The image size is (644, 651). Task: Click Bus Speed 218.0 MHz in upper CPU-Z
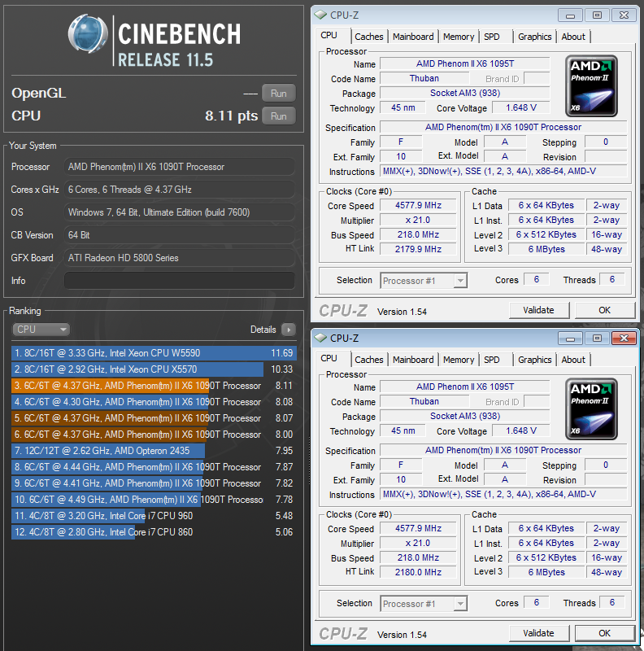[418, 234]
